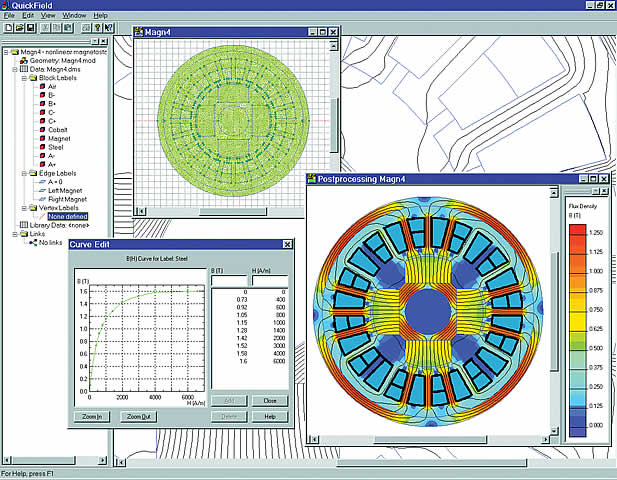The image size is (617, 480).
Task: Click the Delete button in Curve Edit
Action: pyautogui.click(x=229, y=416)
